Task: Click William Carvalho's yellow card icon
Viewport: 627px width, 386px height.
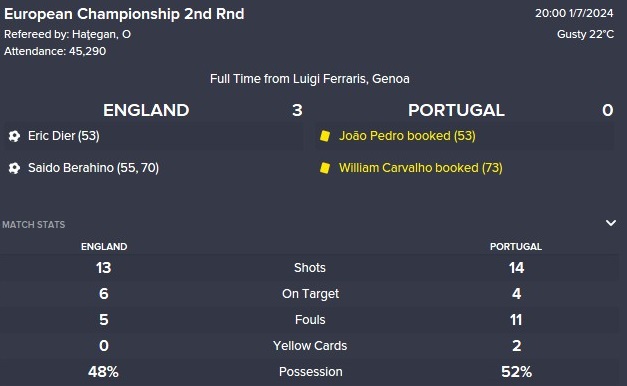Action: (x=325, y=168)
